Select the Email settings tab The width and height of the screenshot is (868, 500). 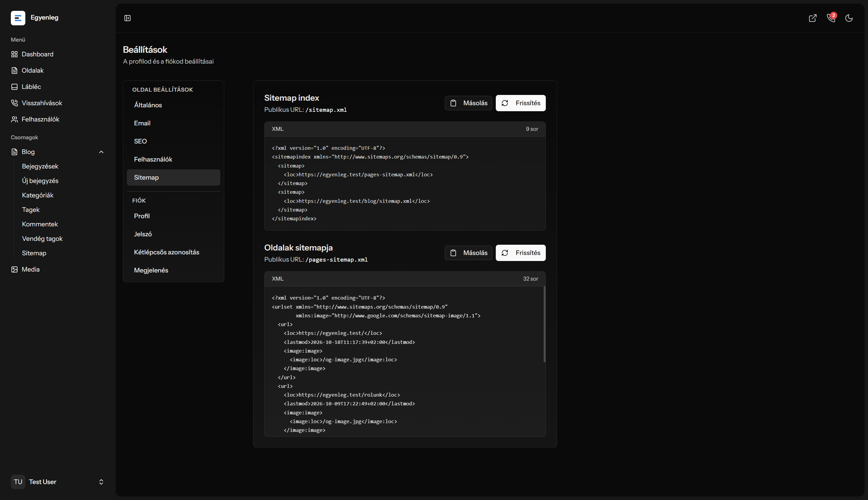(x=173, y=123)
